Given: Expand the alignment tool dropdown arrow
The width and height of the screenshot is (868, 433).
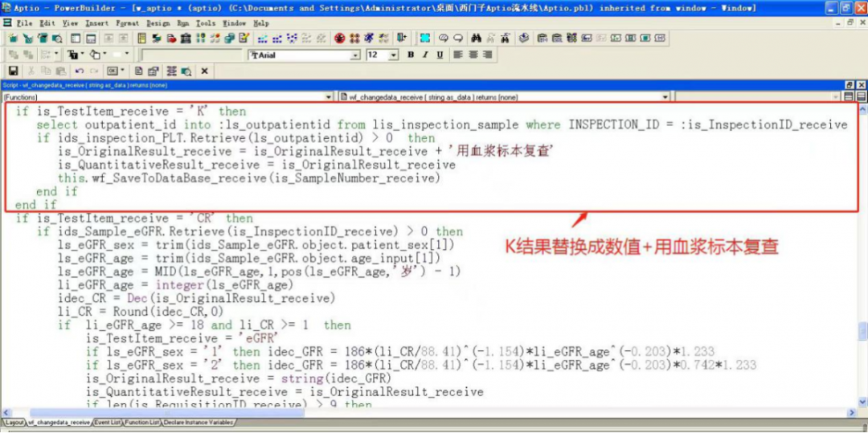Looking at the screenshot, I should click(x=56, y=54).
